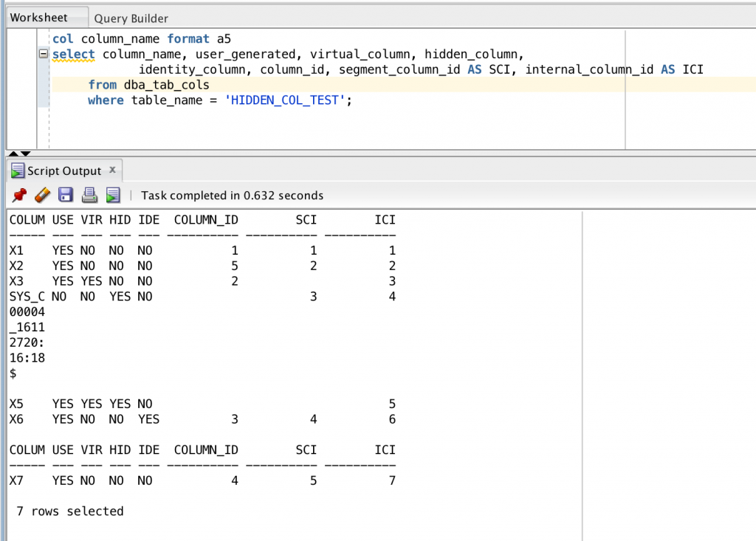Image resolution: width=756 pixels, height=541 pixels.
Task: Click the down arrow on the pane splitter
Action: click(27, 154)
